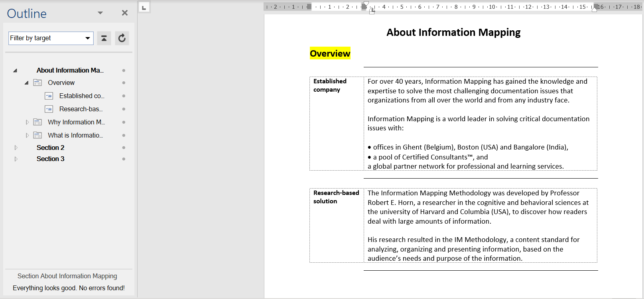Click the Overview map icon in outline
This screenshot has width=644, height=299.
tap(37, 83)
